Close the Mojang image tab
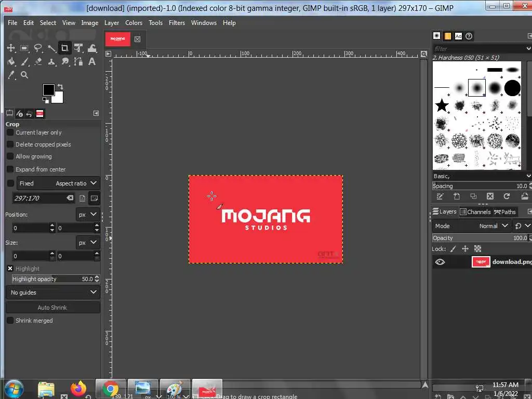 137,39
